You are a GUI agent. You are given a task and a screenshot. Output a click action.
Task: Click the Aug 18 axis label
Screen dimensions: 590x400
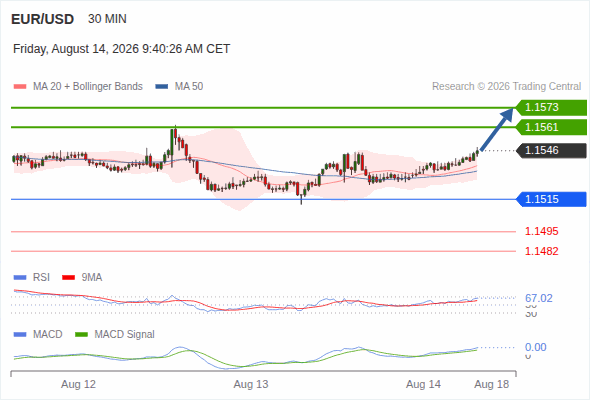pyautogui.click(x=492, y=385)
